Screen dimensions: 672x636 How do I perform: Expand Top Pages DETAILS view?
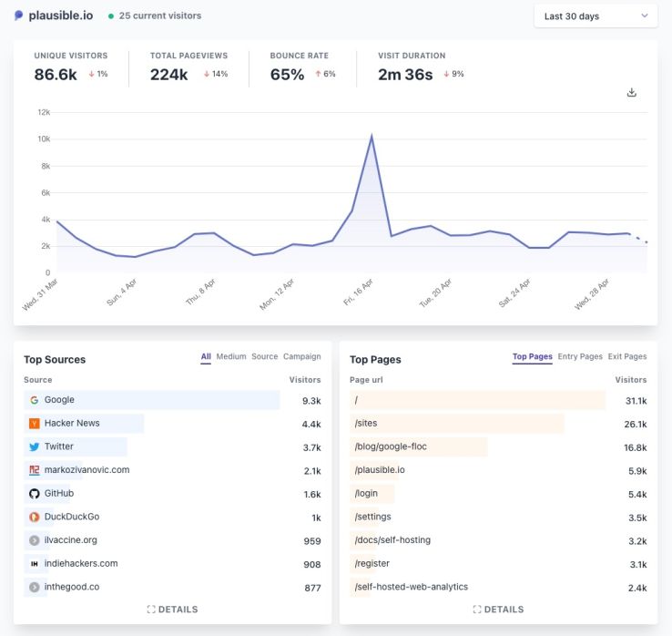coord(498,610)
